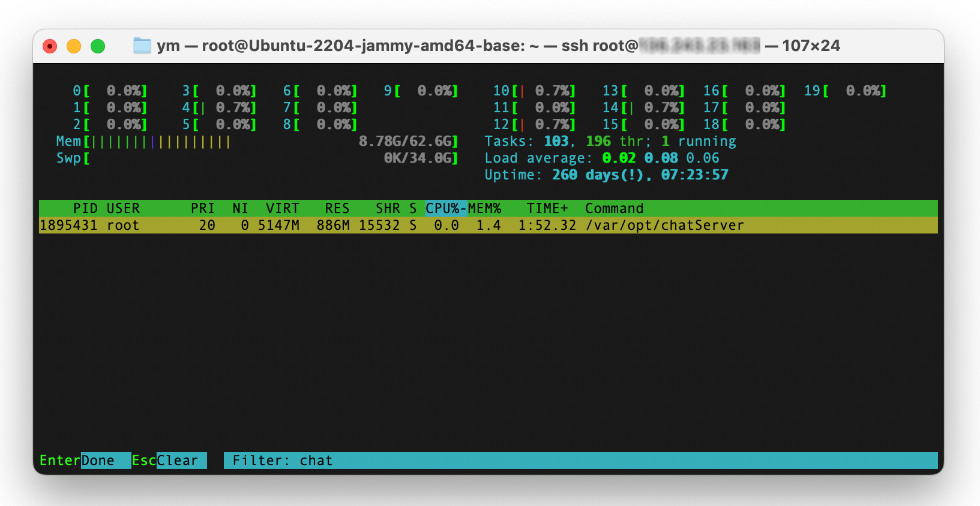
Task: Minimize the terminal with yellow button
Action: [74, 46]
